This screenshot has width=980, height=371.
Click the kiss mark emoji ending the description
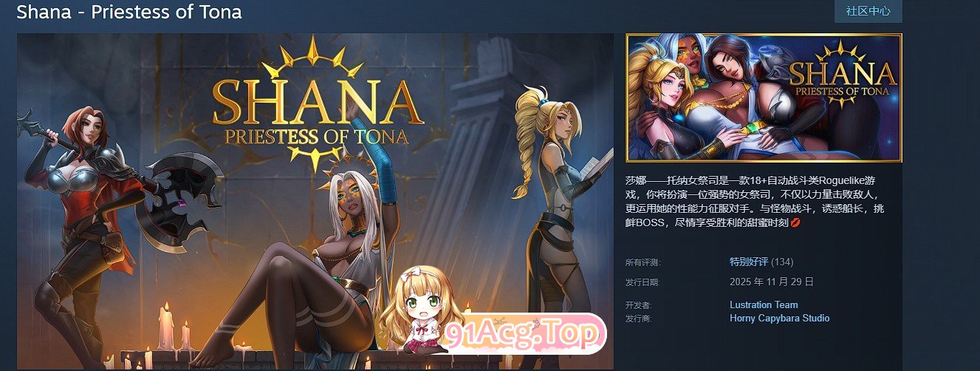pyautogui.click(x=795, y=222)
